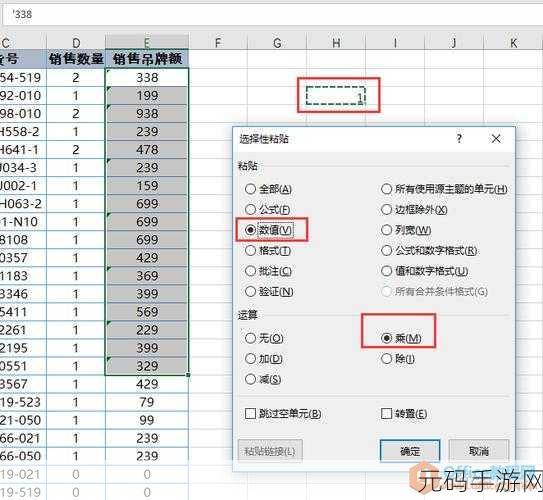Cancel the dialog with 取消

tap(479, 451)
